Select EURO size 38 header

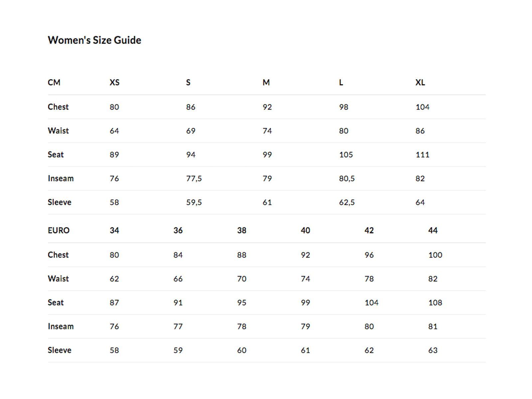coord(242,230)
